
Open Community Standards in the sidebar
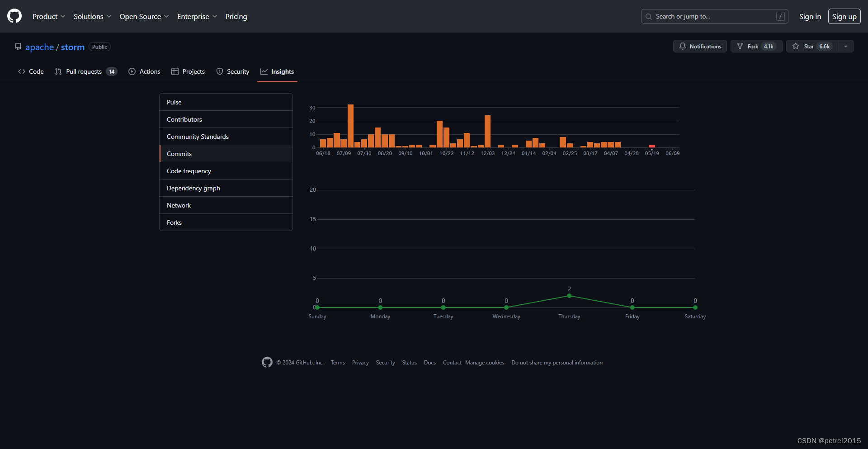226,137
